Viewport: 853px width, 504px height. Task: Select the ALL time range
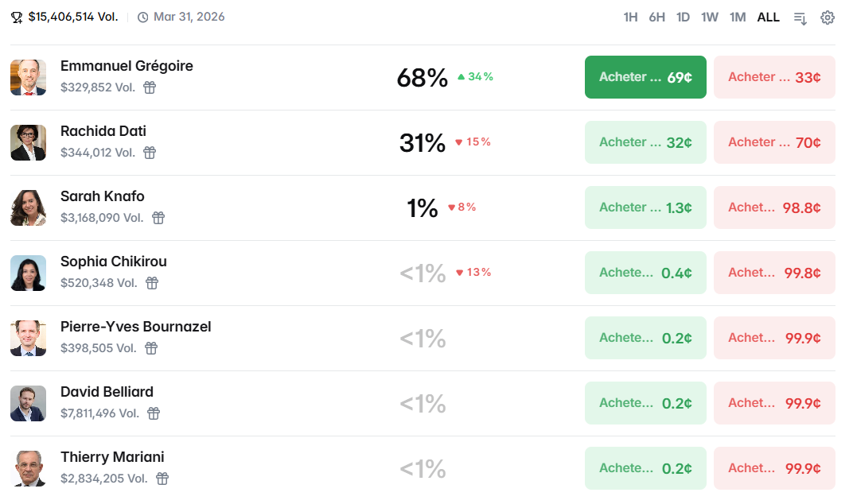pos(768,17)
